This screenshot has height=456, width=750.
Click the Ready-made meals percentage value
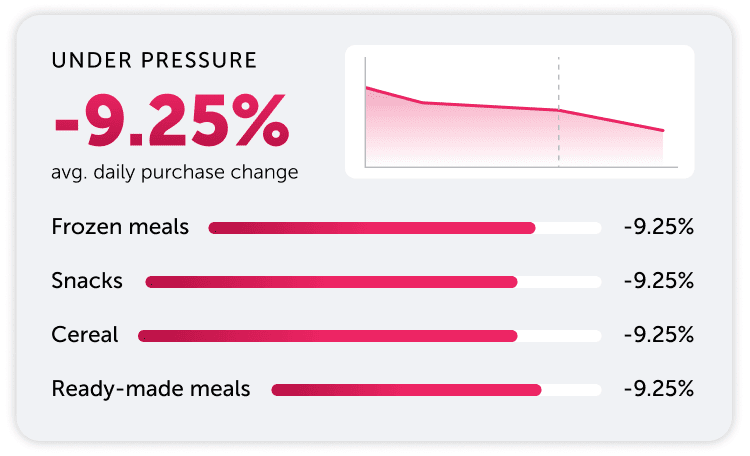click(658, 388)
